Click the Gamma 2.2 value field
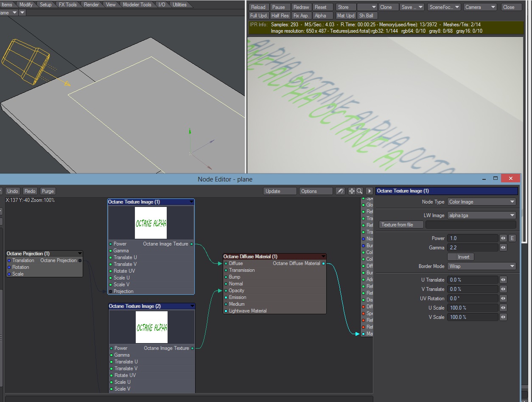This screenshot has height=402, width=532. (473, 248)
